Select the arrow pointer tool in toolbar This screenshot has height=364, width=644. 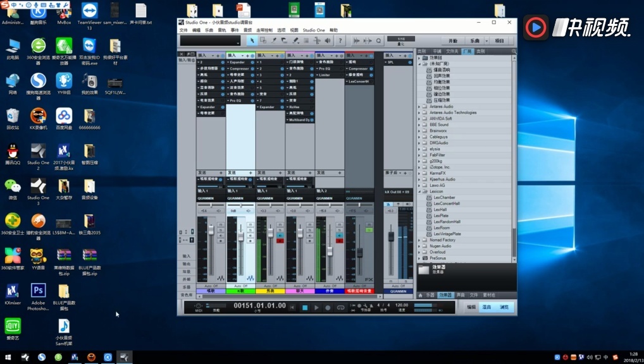[x=252, y=40]
